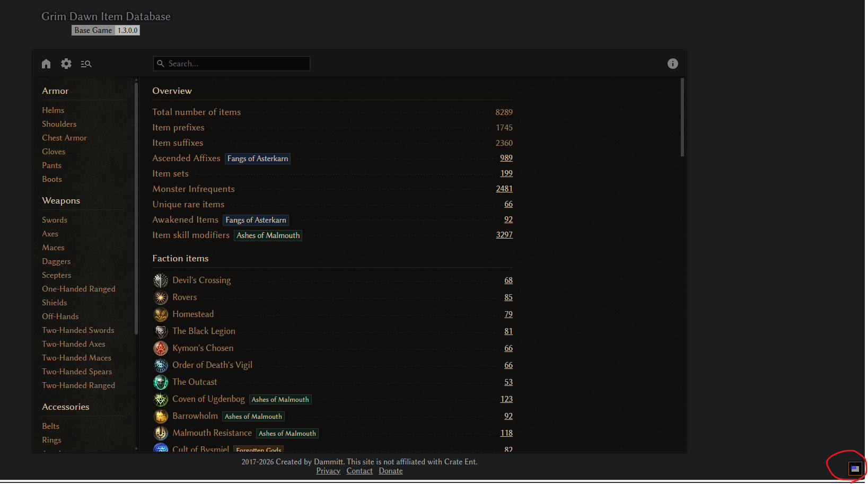Click Order of Death's Vigil icon
Viewport: 868px width, 484px height.
161,365
